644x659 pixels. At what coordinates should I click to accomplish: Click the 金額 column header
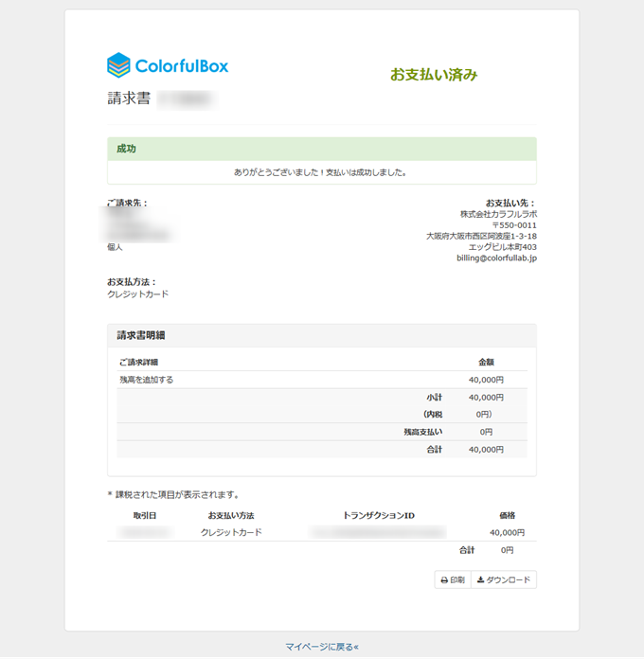coord(486,363)
